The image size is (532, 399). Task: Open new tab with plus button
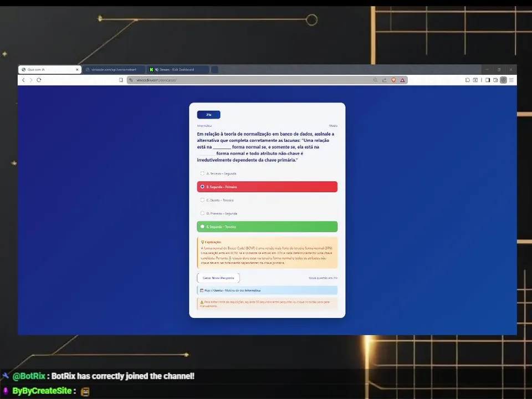click(214, 70)
